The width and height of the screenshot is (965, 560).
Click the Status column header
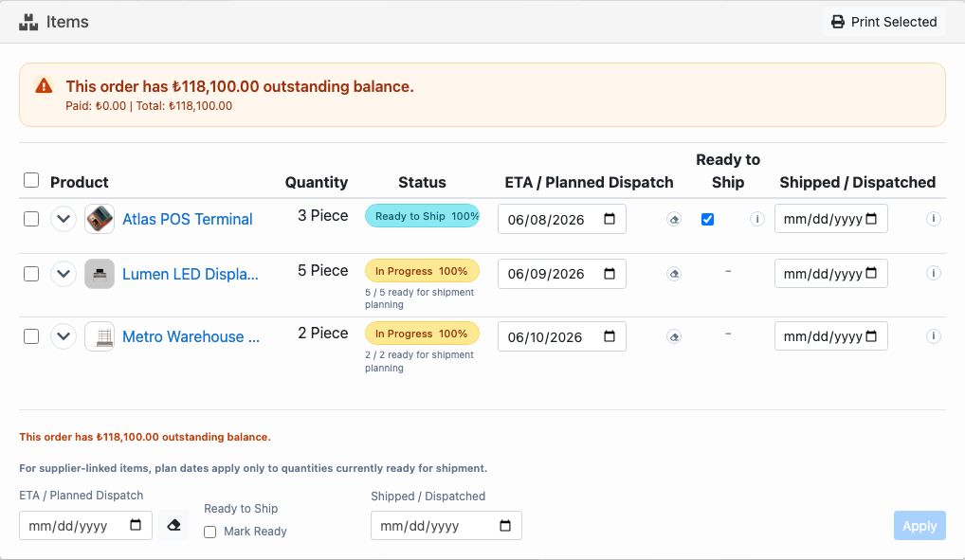pos(422,182)
